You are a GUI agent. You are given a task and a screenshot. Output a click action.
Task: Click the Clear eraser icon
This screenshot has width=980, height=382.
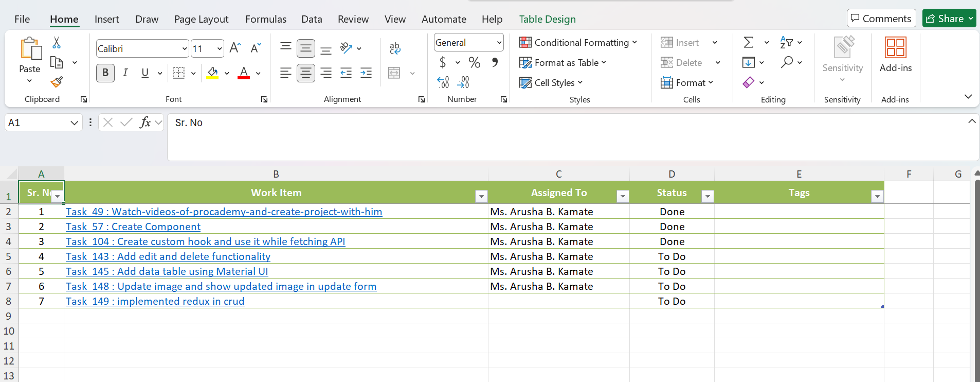(749, 82)
